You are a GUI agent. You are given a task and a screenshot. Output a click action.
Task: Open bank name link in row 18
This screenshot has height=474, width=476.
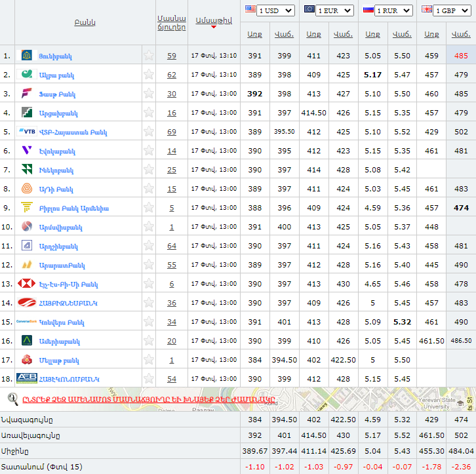point(69,379)
